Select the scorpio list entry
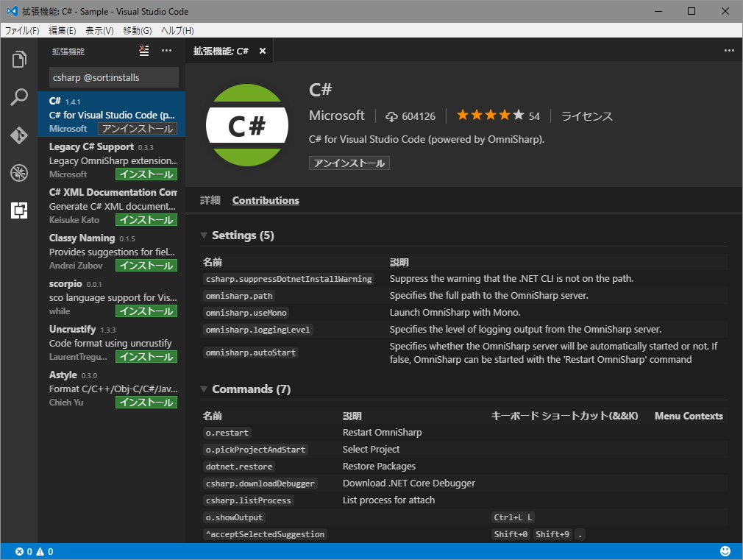The width and height of the screenshot is (743, 560). coord(111,297)
